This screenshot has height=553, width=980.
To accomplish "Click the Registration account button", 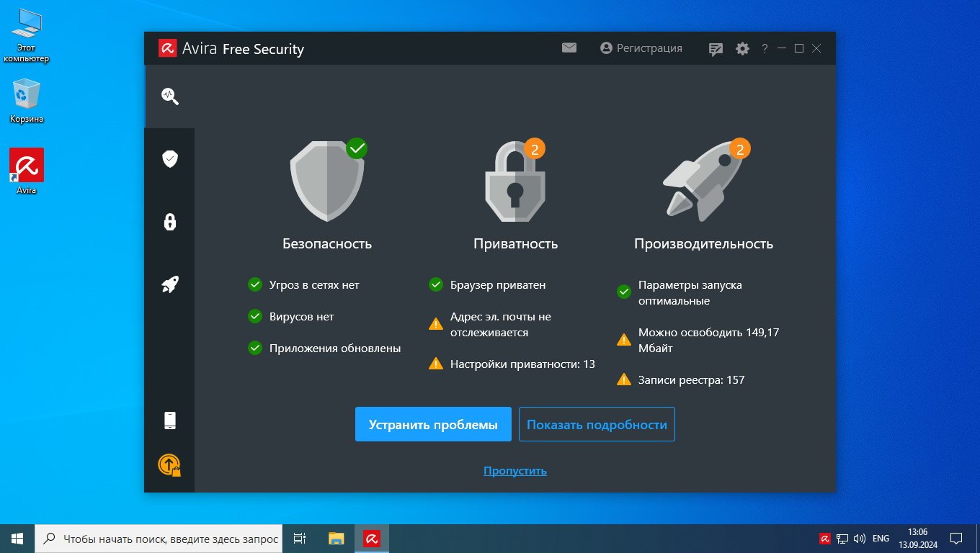I will pyautogui.click(x=641, y=48).
